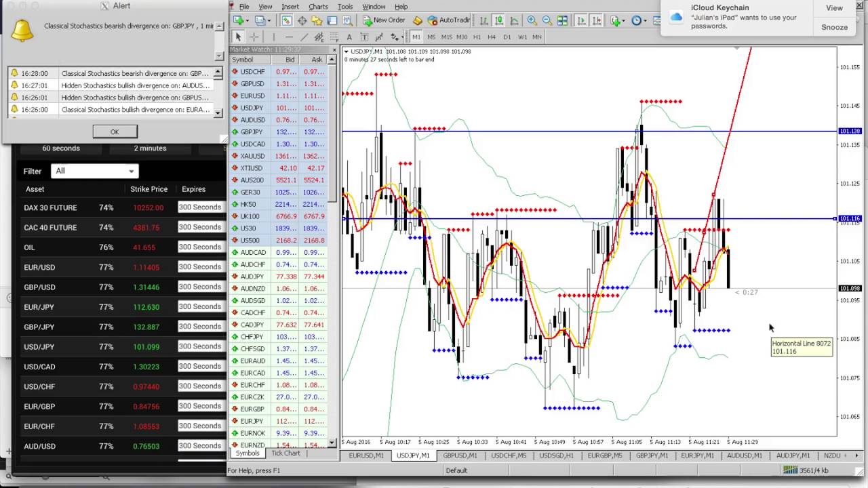Set timeframe to M5
Screen dimensions: 868x488
[431, 37]
